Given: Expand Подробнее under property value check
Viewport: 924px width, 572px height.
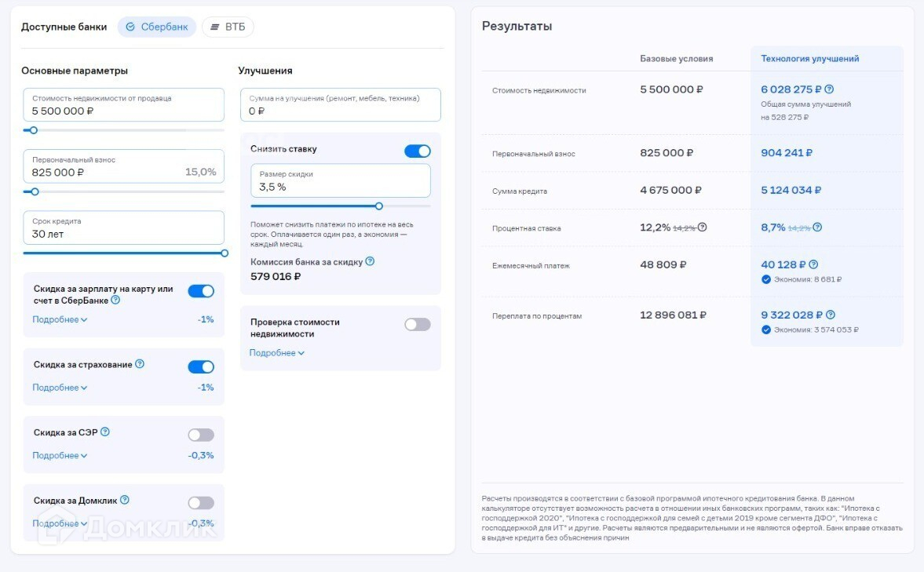Looking at the screenshot, I should point(276,353).
